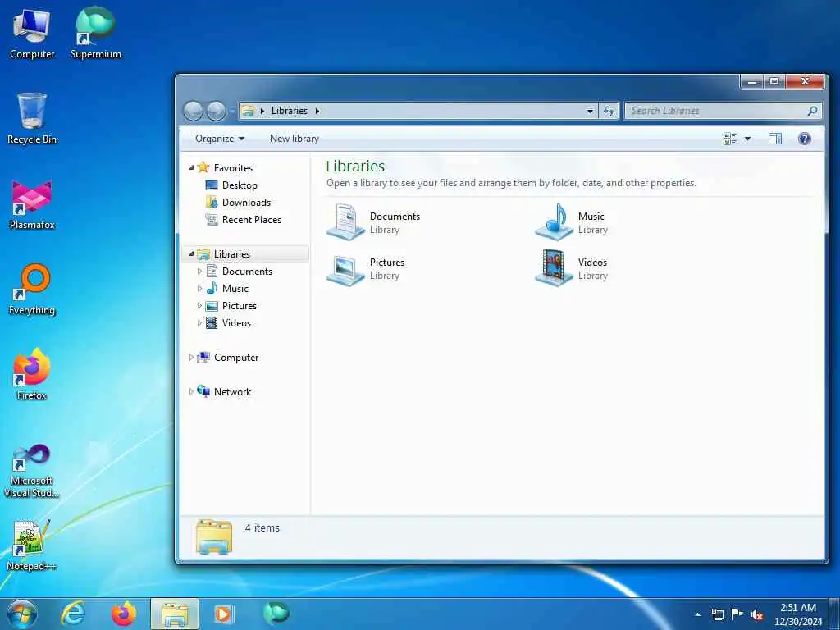Click the Refresh button beside address bar

609,111
